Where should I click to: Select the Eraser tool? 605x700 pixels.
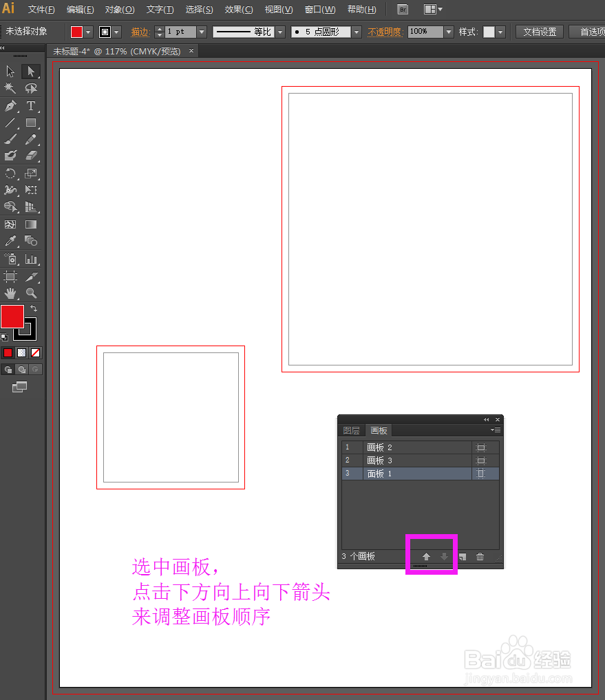(x=30, y=156)
